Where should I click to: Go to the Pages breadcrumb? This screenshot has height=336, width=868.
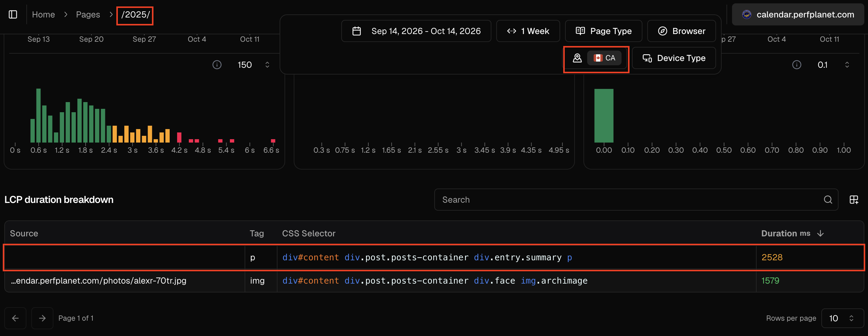coord(87,14)
